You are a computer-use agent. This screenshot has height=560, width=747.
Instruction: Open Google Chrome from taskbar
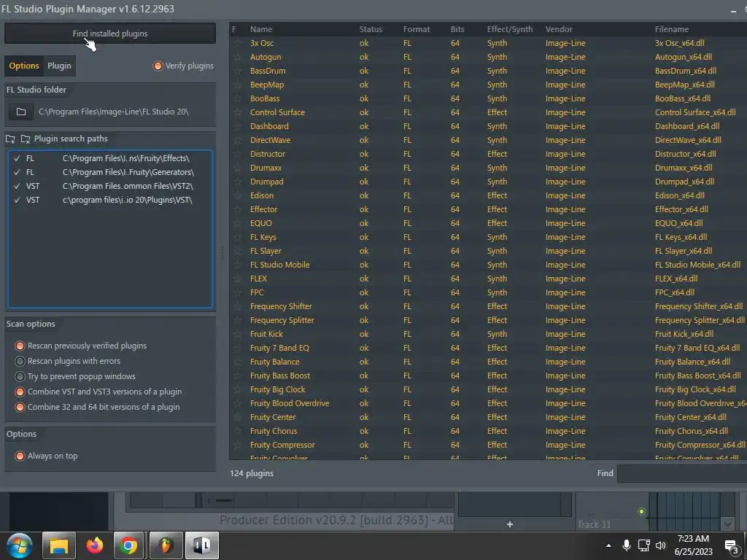(x=128, y=545)
